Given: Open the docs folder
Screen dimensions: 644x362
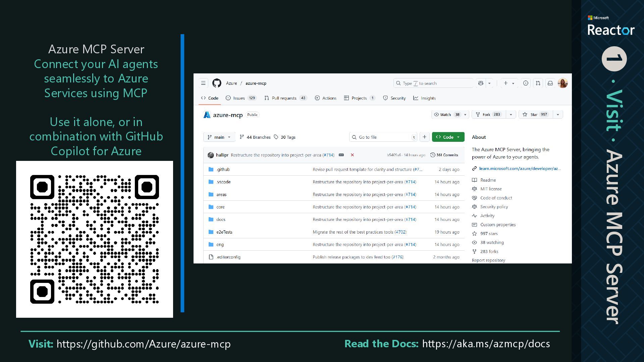Looking at the screenshot, I should (221, 219).
